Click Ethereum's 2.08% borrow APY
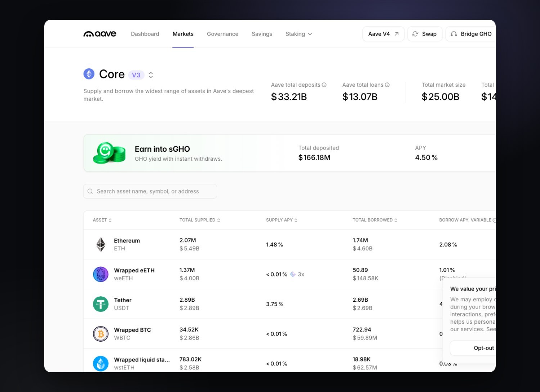Image resolution: width=540 pixels, height=392 pixels. pyautogui.click(x=448, y=245)
